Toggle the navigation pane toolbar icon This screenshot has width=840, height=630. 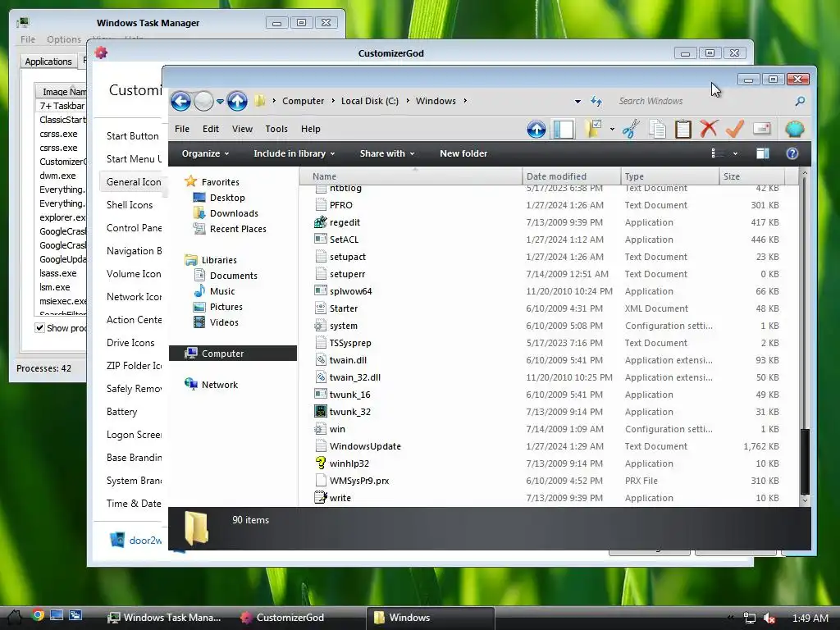pos(563,129)
